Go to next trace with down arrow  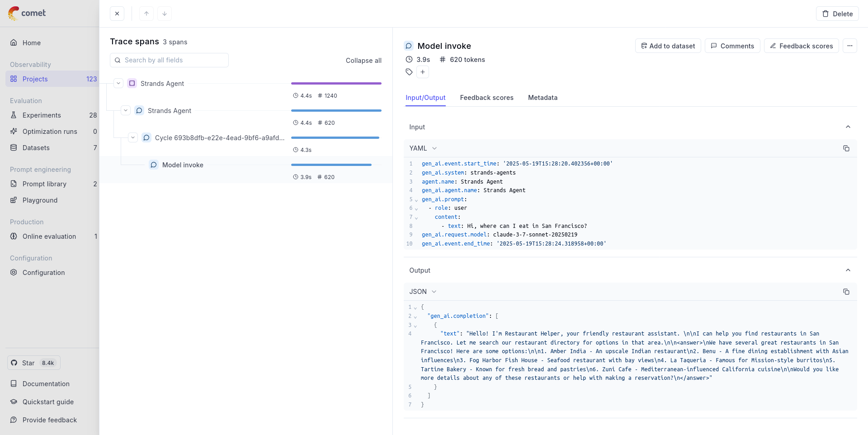(165, 14)
